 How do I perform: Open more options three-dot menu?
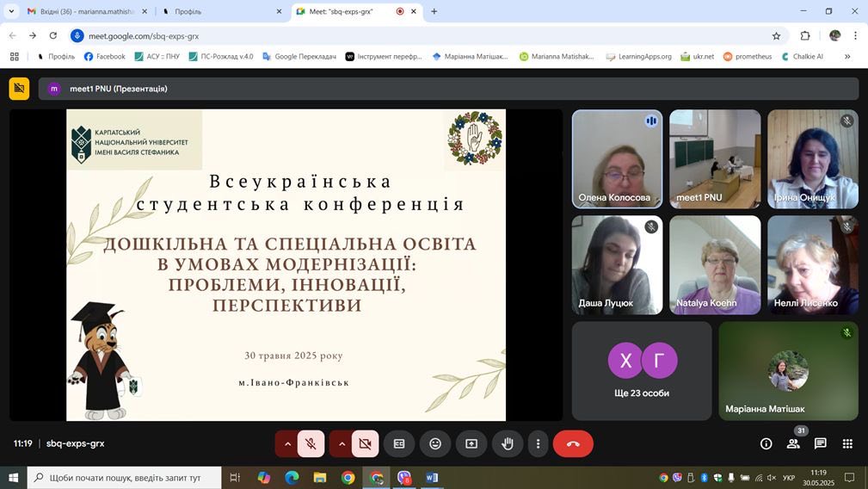538,443
